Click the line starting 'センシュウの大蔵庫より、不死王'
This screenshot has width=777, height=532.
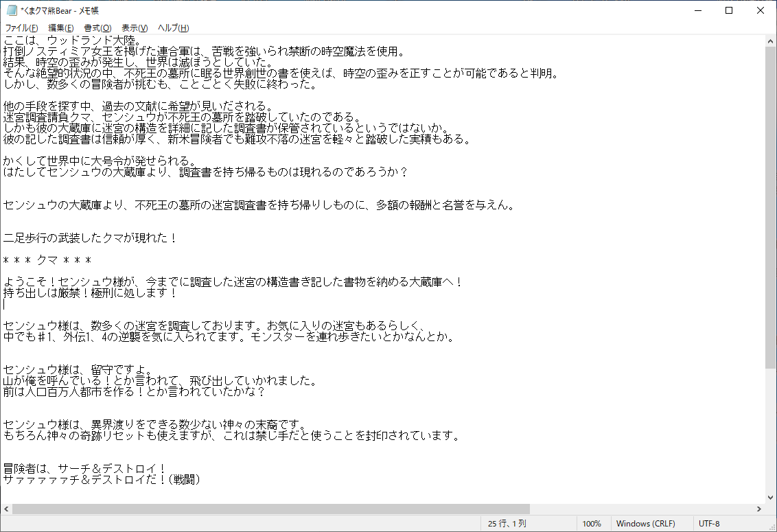tap(259, 205)
